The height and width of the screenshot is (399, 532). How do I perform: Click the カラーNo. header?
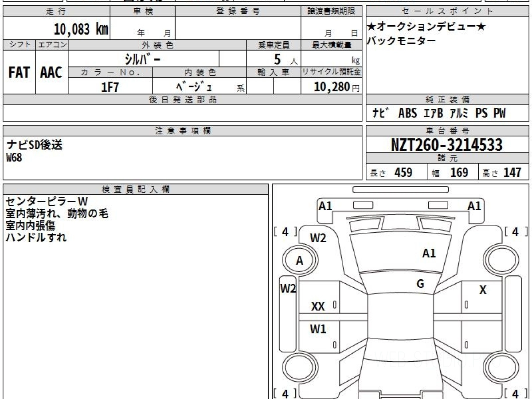(x=110, y=72)
